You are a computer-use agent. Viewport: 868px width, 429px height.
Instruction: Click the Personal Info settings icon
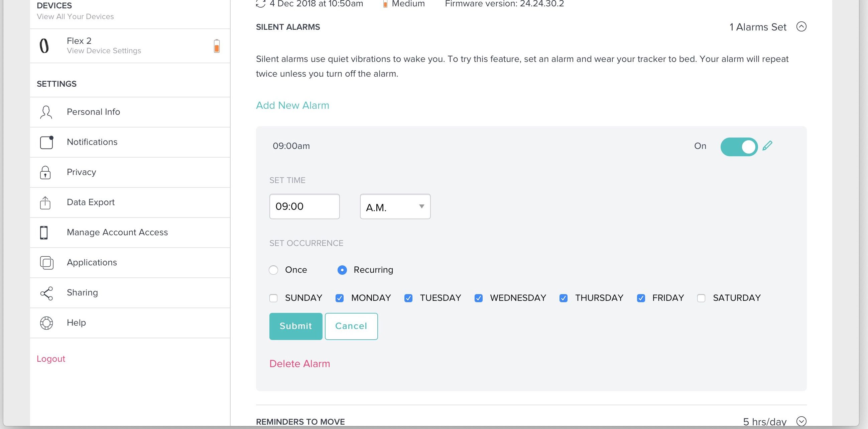pos(46,112)
